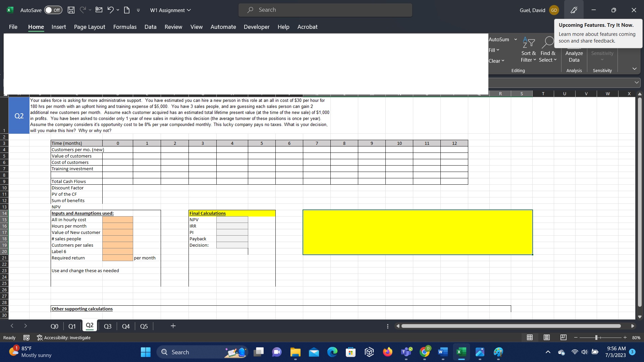Open macro recording status bar icon
Screen dimensions: 644x362
[26, 338]
